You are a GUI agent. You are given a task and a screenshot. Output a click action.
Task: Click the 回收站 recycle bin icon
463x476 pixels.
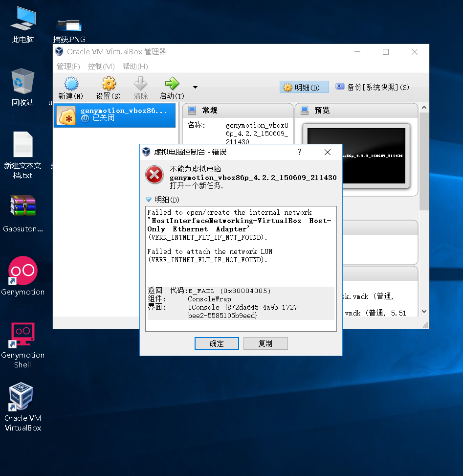click(23, 88)
